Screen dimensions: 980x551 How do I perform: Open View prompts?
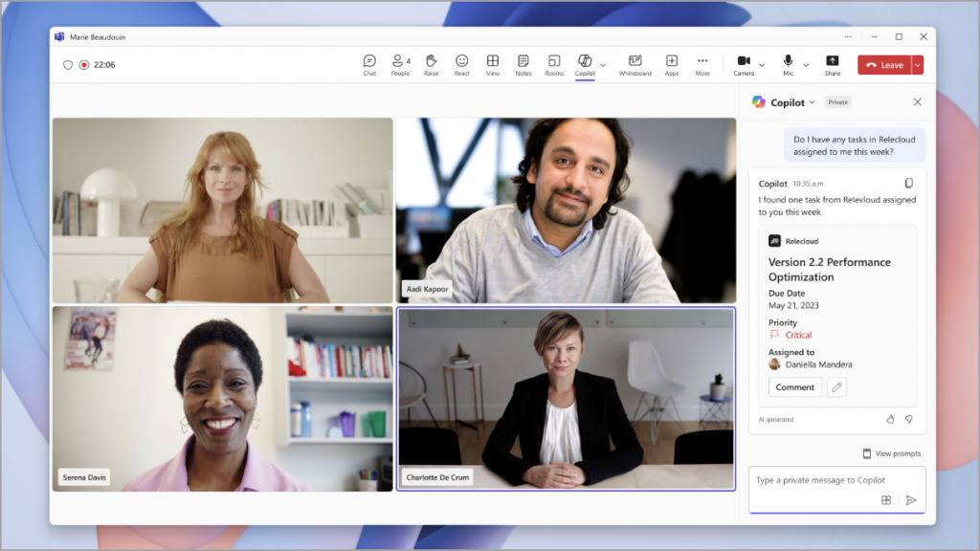(892, 453)
